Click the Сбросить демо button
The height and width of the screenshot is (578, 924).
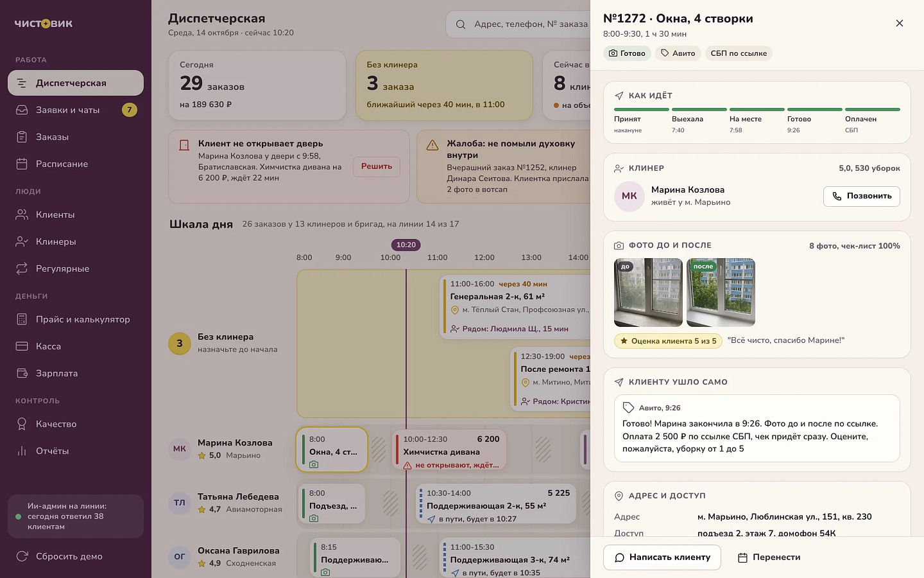click(76, 556)
